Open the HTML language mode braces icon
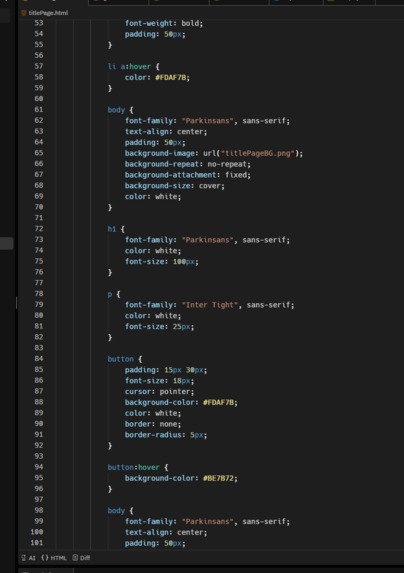This screenshot has height=573, width=404. tap(45, 558)
